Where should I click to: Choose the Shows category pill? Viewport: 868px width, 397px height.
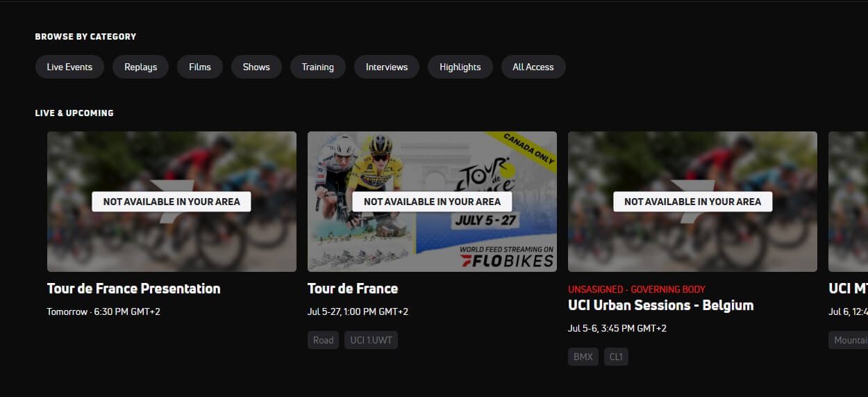coord(256,67)
